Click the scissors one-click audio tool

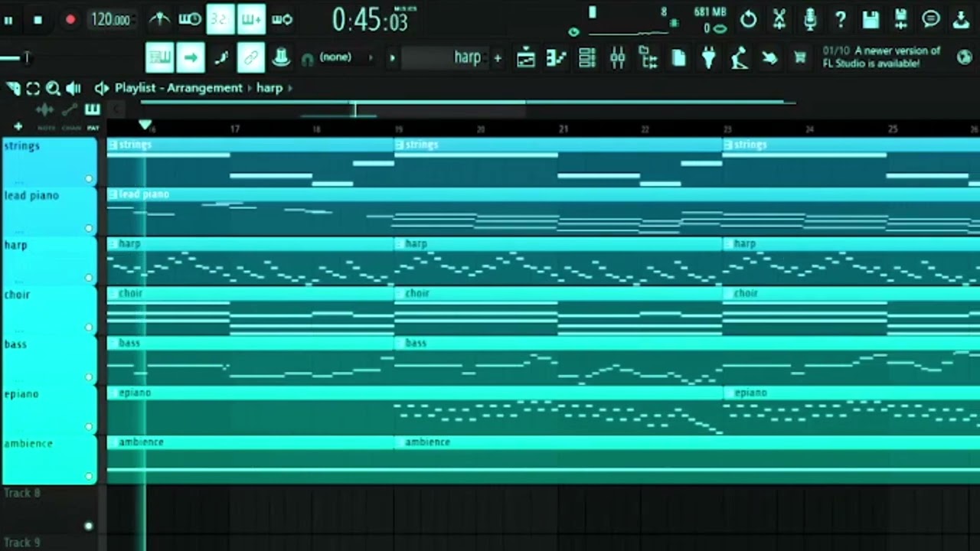(x=779, y=19)
